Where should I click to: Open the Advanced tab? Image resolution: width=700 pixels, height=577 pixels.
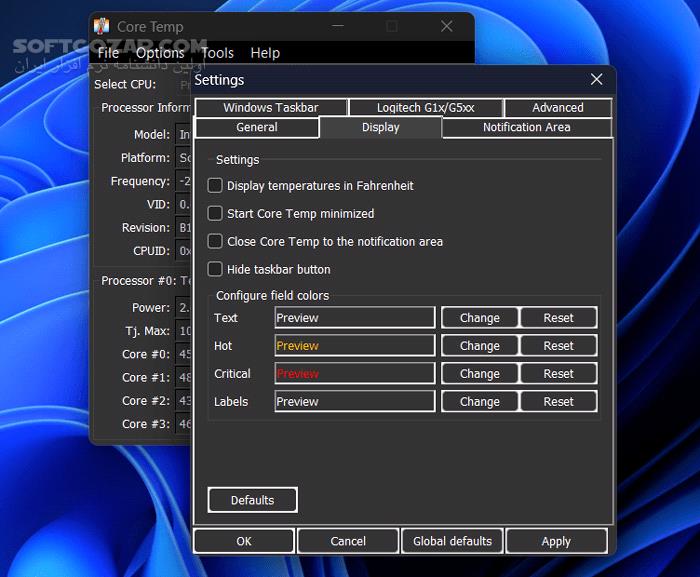tap(557, 107)
